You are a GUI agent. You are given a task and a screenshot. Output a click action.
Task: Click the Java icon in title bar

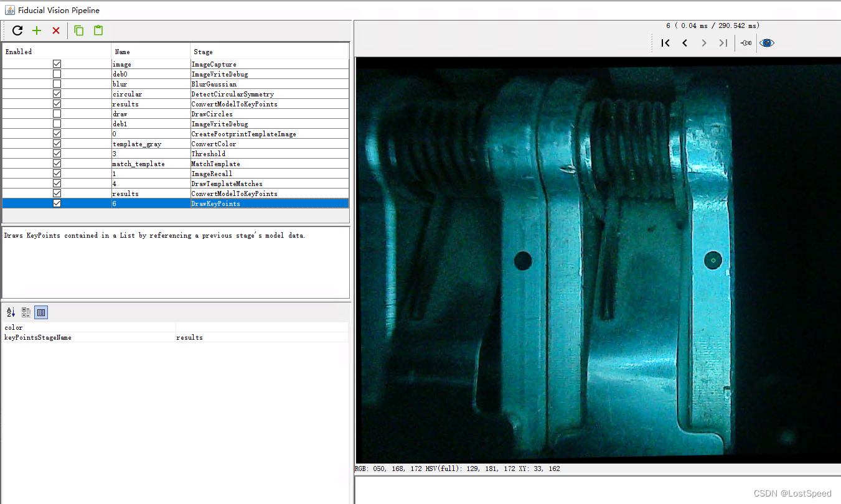[10, 10]
